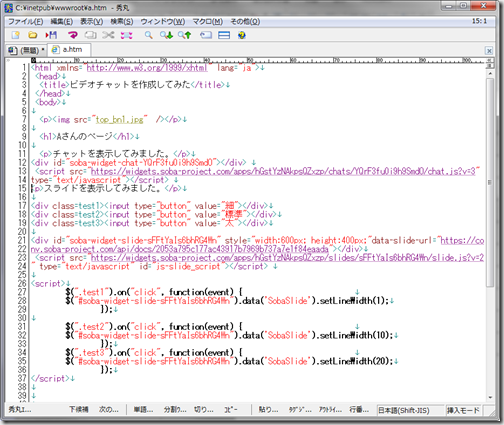Click the text スライドを表示してみました。
The width and height of the screenshot is (504, 425).
click(102, 188)
